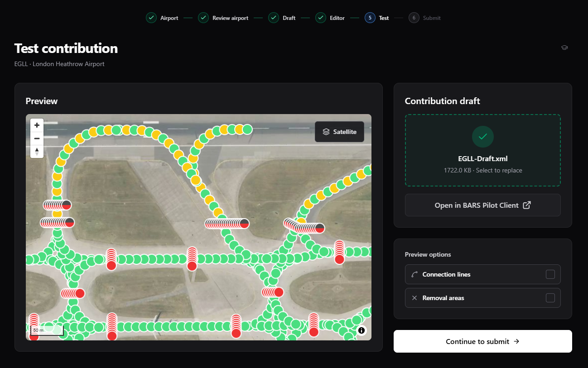Click '1722.0 KB · Select to replace' text
Image resolution: width=588 pixels, height=368 pixels.
(x=483, y=171)
